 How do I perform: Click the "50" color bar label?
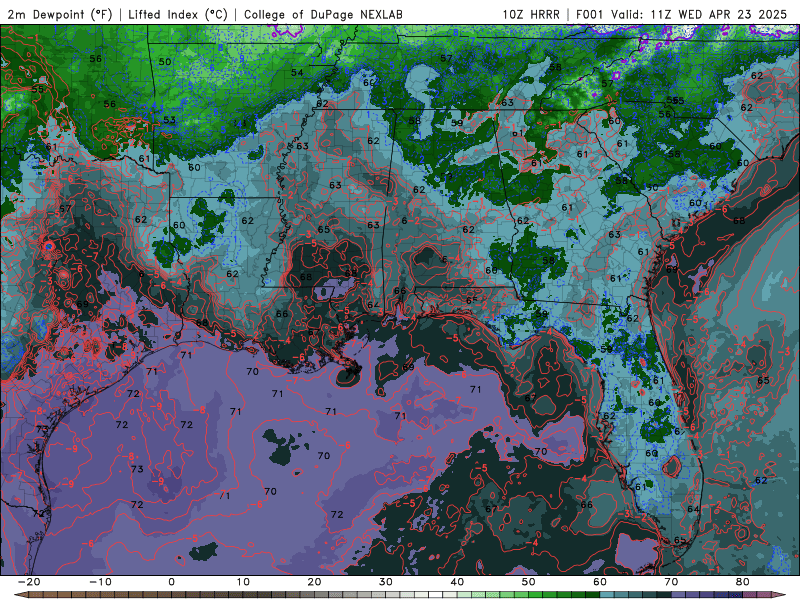pyautogui.click(x=529, y=582)
